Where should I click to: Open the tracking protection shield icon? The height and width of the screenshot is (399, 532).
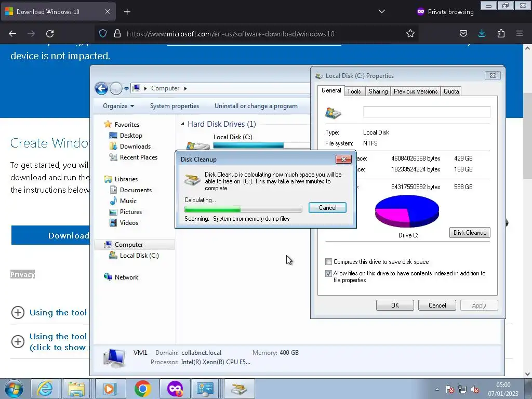[103, 34]
